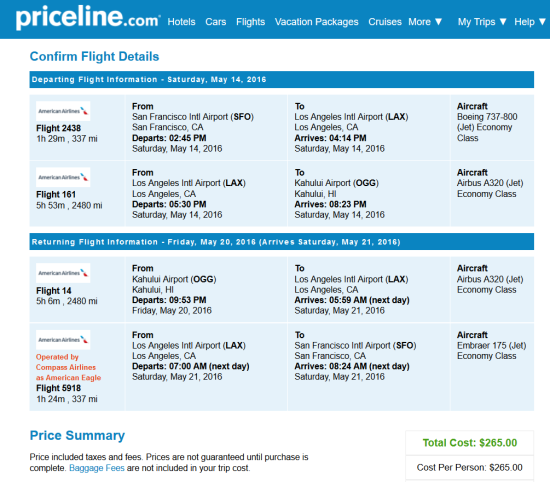Click the American Airlines logo for Flight 2438
Screen dimensions: 550x482
[63, 111]
